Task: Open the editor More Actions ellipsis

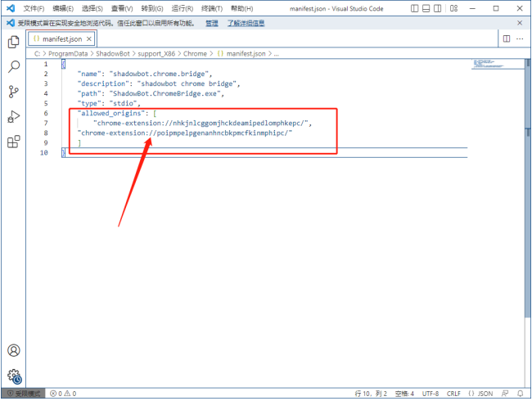Action: coord(521,38)
